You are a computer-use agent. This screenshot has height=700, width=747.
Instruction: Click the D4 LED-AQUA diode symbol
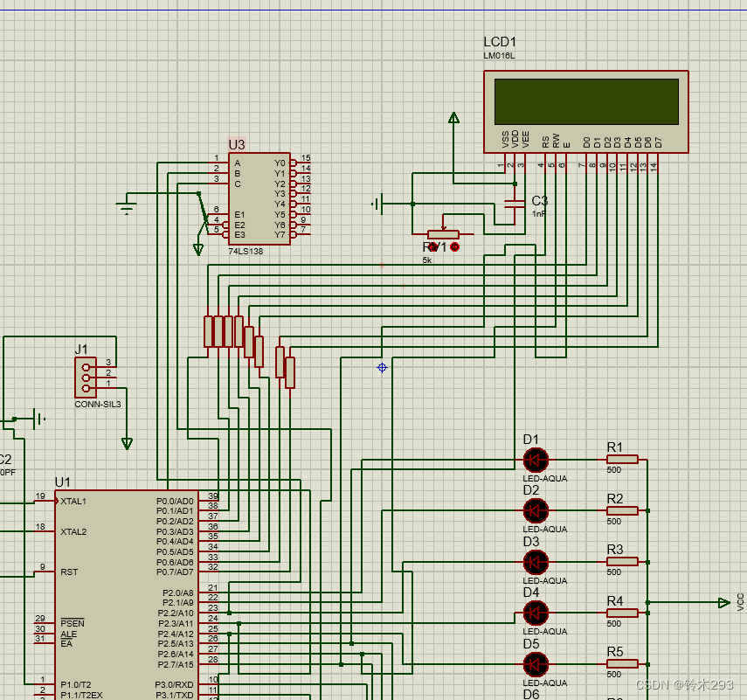536,613
